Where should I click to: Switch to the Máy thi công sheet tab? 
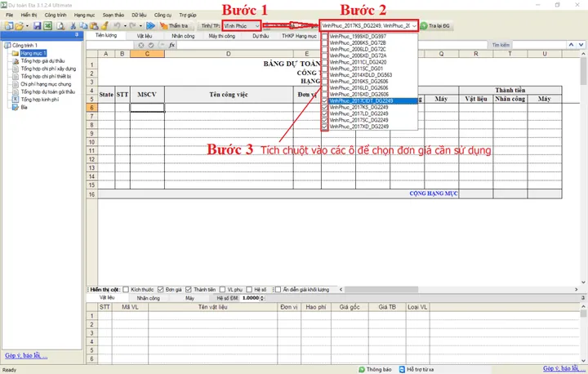pos(222,36)
